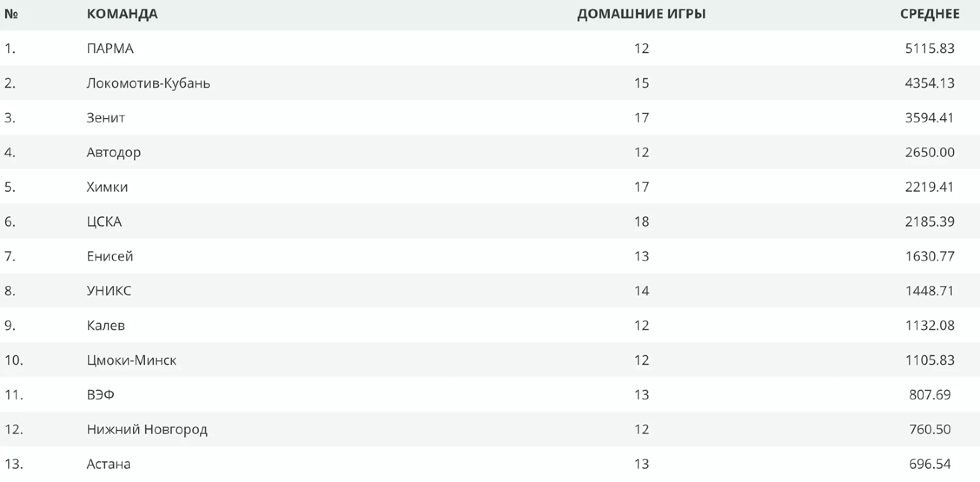The width and height of the screenshot is (980, 482).
Task: Click ПАРМА's average value 5115.83
Action: 929,48
